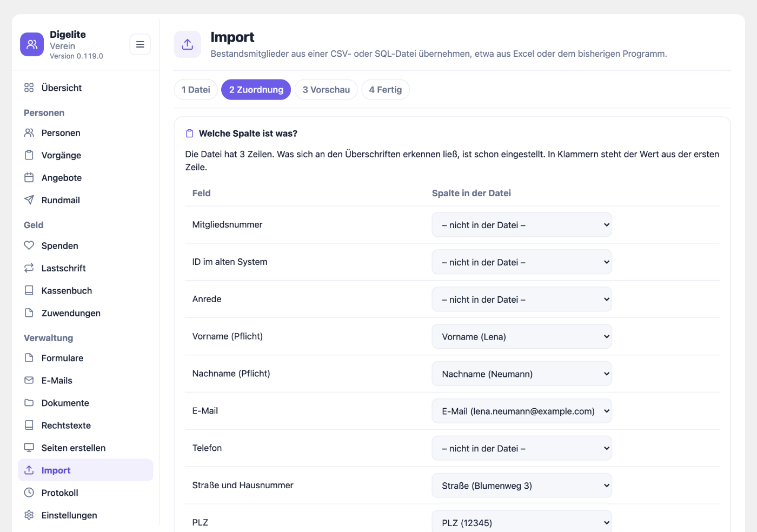Click the Digelite logo icon

click(32, 44)
